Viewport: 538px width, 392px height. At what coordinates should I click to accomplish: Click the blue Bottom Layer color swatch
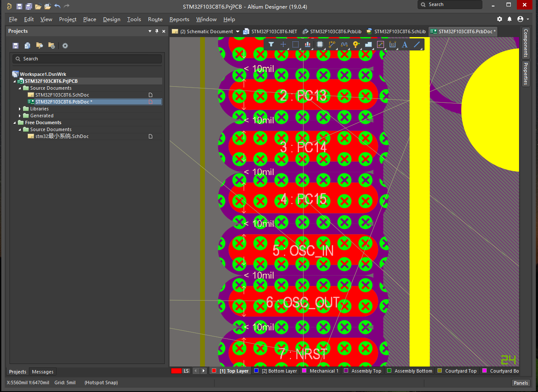click(x=256, y=371)
